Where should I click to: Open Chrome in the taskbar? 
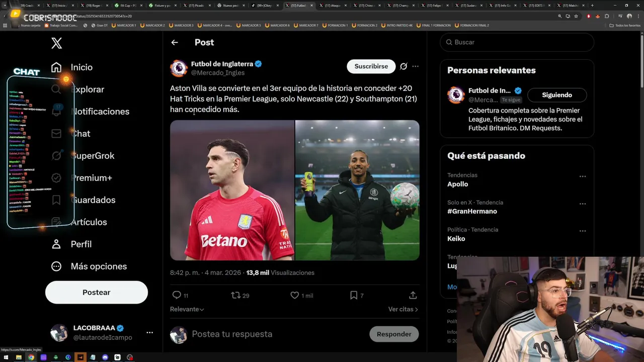coord(31,357)
